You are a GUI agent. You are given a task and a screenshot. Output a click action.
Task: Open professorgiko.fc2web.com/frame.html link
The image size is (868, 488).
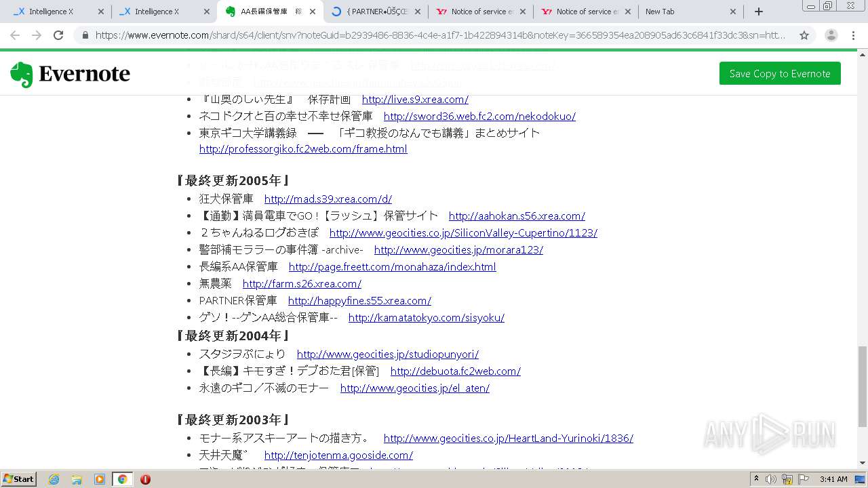click(303, 149)
